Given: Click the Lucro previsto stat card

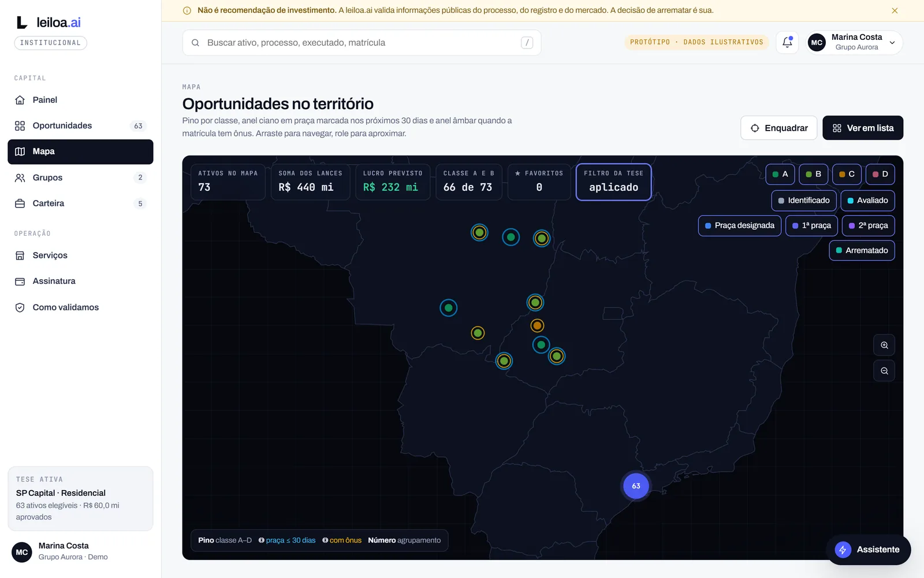Looking at the screenshot, I should tap(393, 182).
